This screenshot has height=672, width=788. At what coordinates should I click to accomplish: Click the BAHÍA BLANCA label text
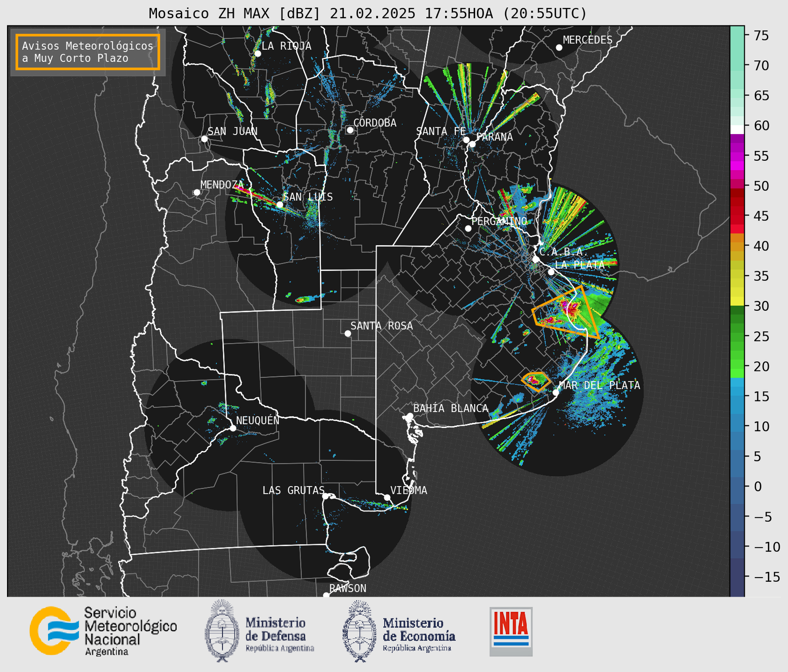451,408
